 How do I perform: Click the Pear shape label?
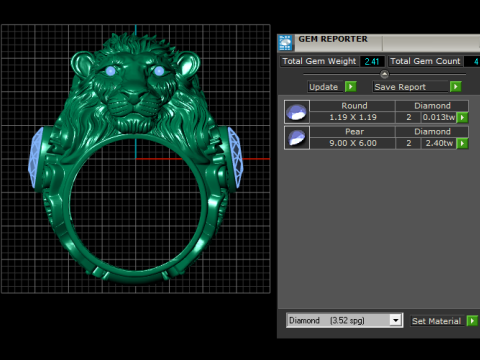click(353, 132)
